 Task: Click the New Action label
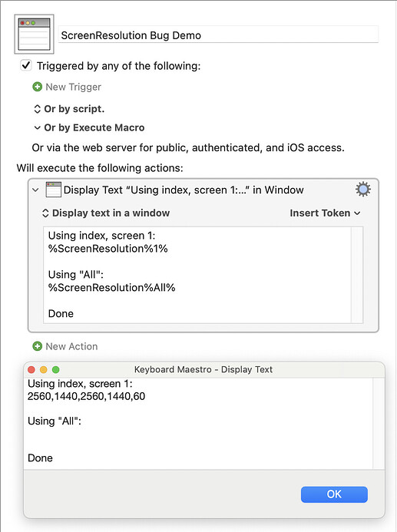coord(71,346)
